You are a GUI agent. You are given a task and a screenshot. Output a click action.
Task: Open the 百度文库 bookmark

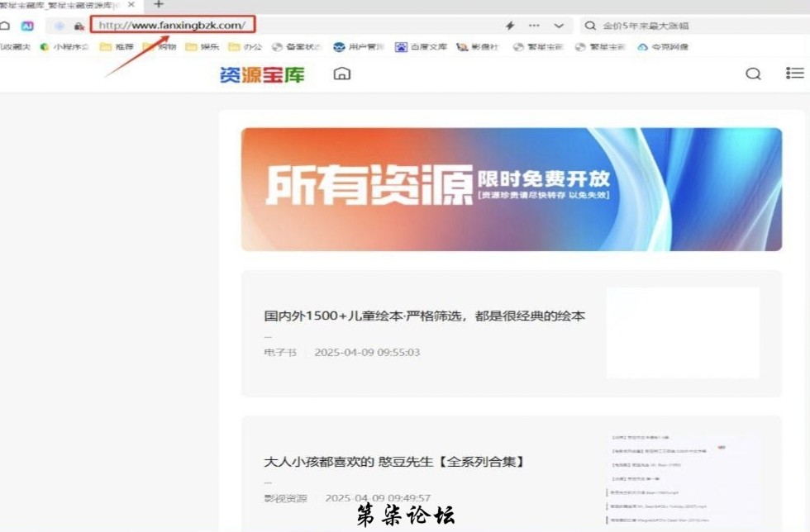(x=422, y=47)
